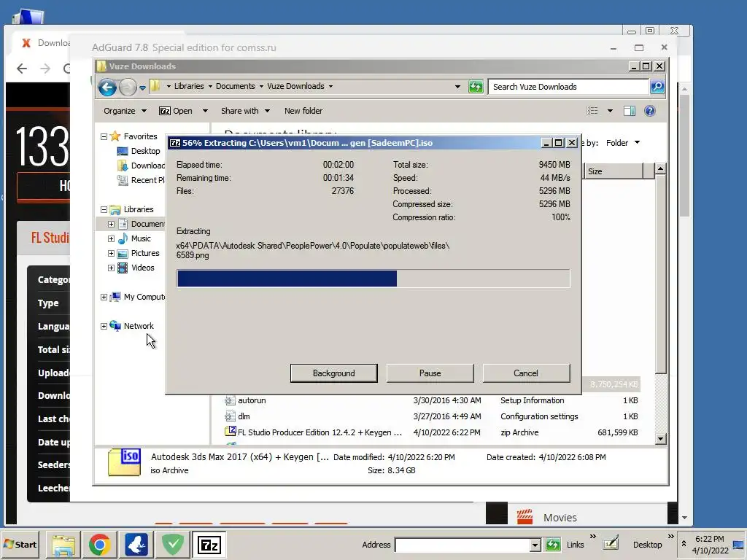Viewport: 747px width, 560px height.
Task: Open AdGuard shield icon in taskbar
Action: 172,545
